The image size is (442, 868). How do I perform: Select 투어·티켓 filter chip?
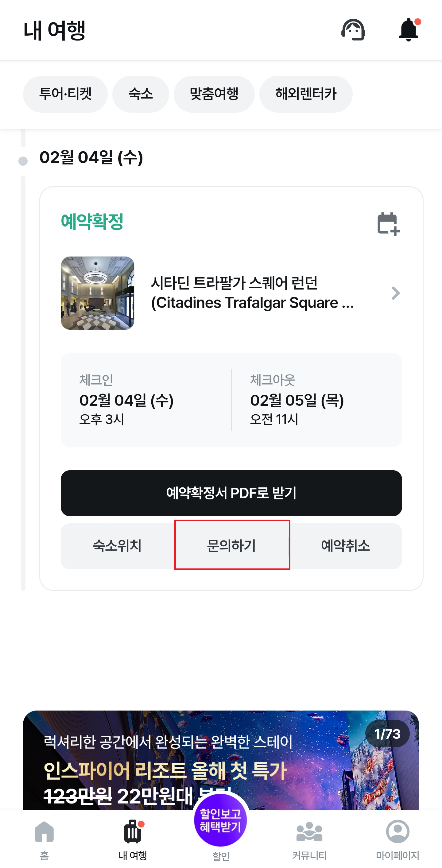tap(65, 94)
